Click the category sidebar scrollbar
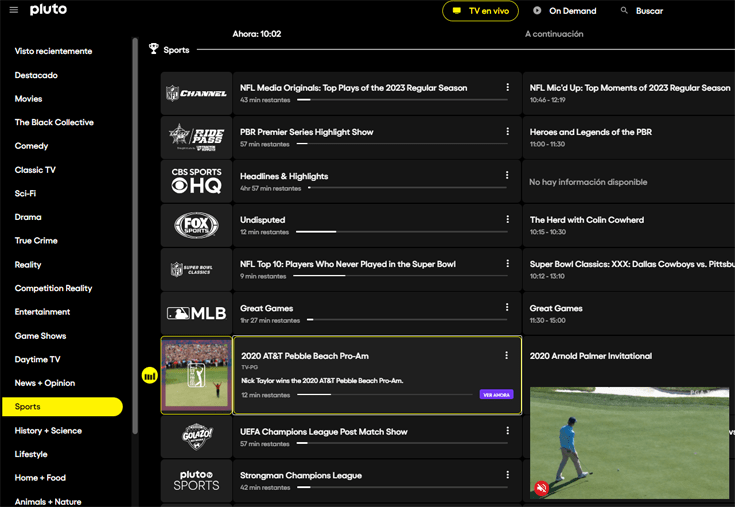The image size is (735, 507). pyautogui.click(x=135, y=236)
